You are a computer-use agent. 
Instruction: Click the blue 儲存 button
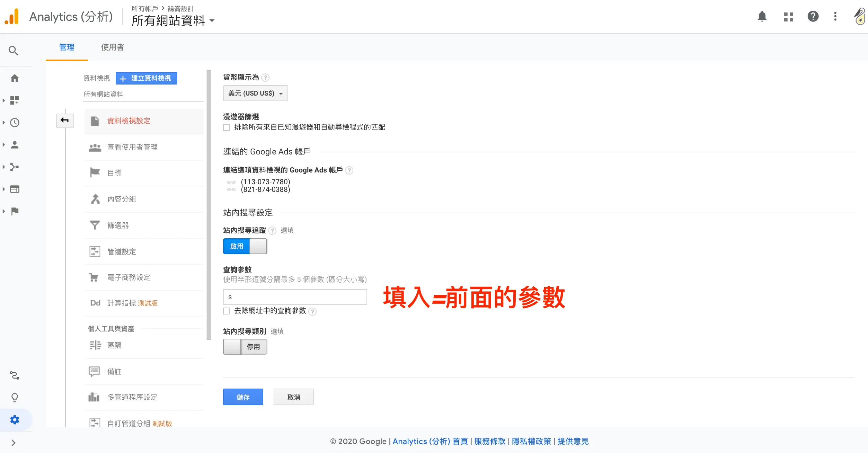243,397
